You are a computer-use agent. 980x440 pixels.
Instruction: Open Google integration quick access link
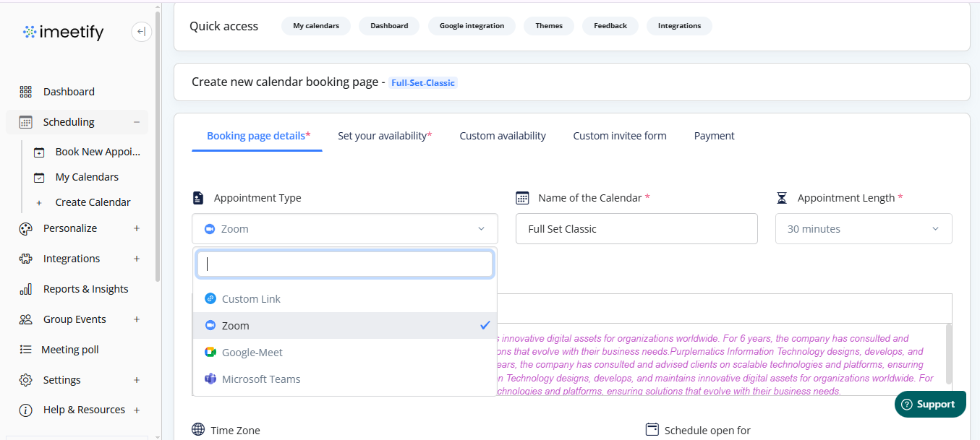point(472,26)
